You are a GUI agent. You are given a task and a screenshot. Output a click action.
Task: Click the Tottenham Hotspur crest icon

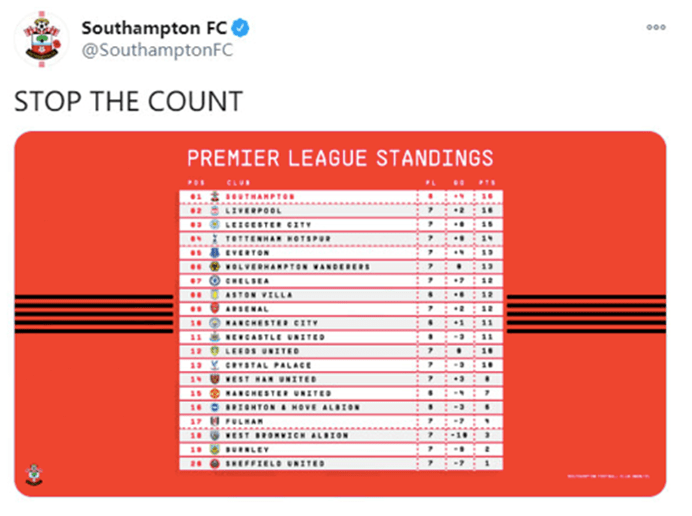(214, 239)
